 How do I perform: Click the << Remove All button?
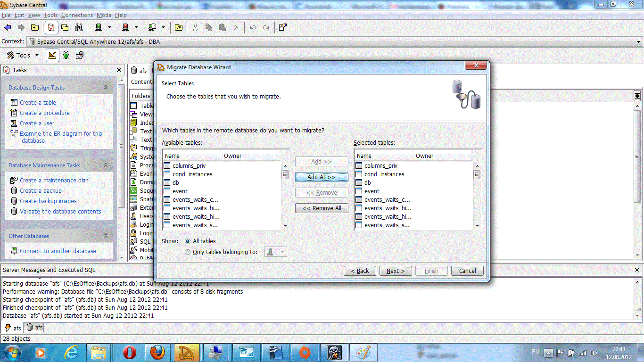pyautogui.click(x=322, y=208)
